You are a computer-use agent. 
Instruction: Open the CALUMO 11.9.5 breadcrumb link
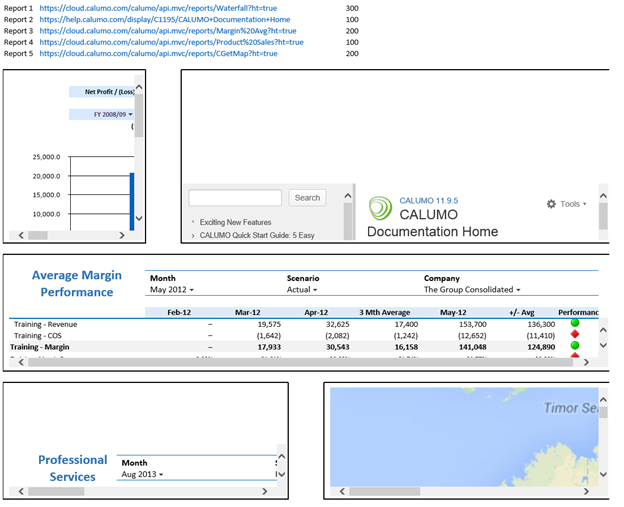429,201
